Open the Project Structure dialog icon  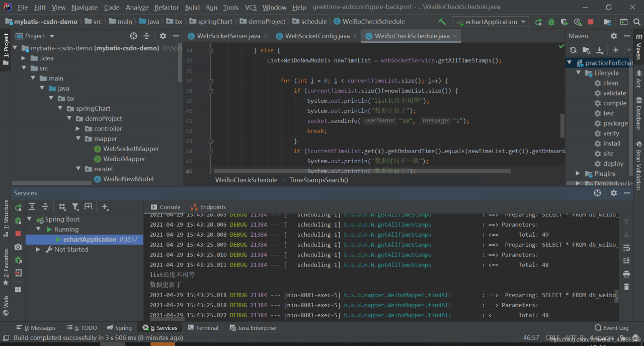pos(607,22)
